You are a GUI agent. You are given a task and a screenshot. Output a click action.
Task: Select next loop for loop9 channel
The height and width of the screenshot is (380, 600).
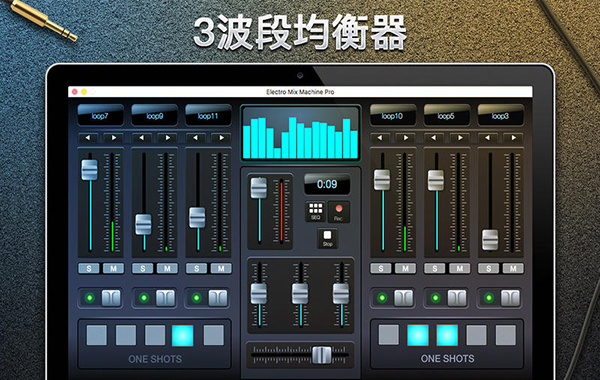[x=168, y=138]
